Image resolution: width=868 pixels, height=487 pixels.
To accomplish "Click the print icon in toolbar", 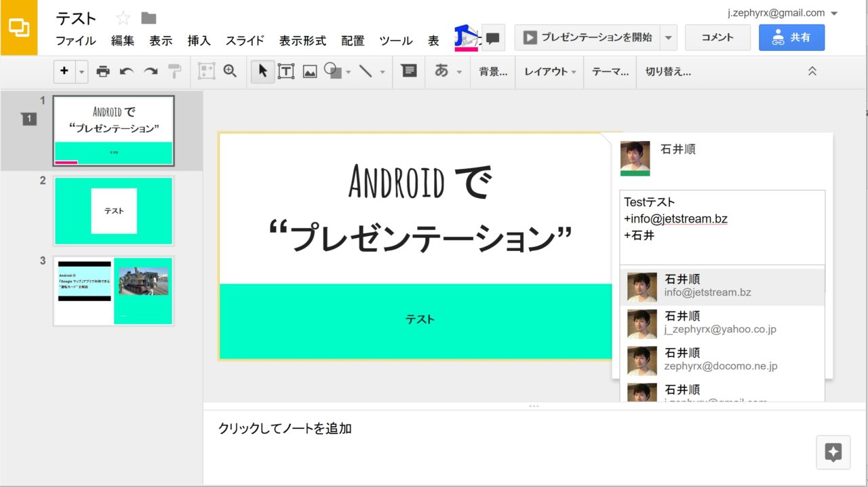I will click(x=103, y=71).
